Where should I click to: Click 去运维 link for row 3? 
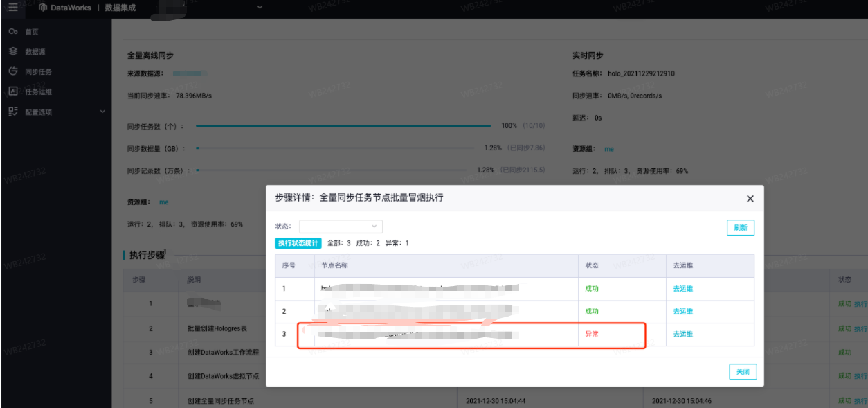pyautogui.click(x=683, y=334)
